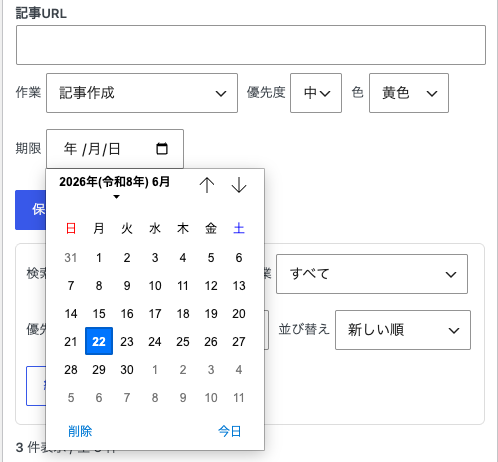Select June 1 in calendar
Screen dimensions: 498x462
point(99,258)
